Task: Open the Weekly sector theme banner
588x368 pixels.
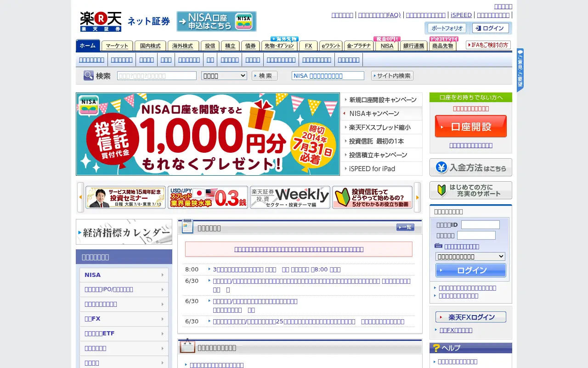Action: coord(290,197)
